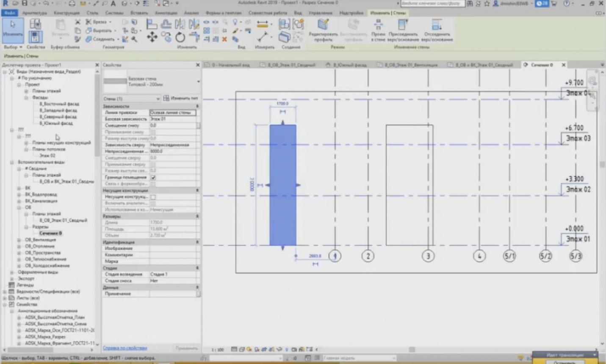Open the wall type selector dropdown arrow
The image size is (606, 364).
tap(198, 81)
